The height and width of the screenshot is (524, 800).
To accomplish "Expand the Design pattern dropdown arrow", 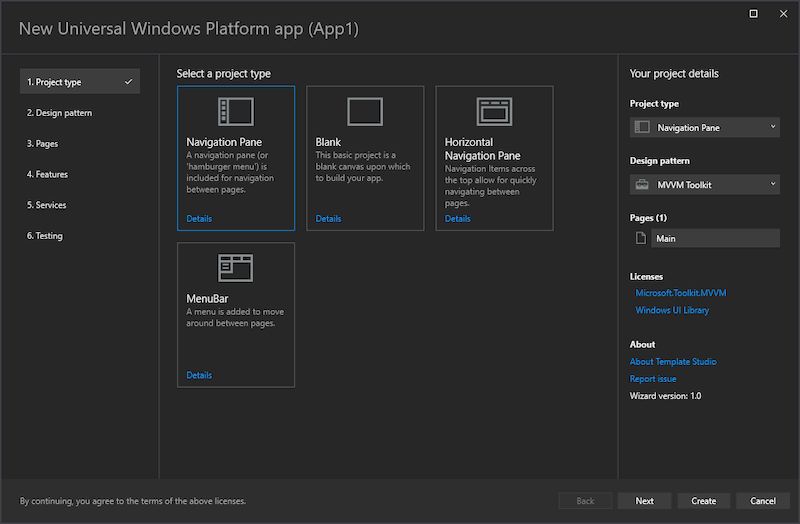I will (x=773, y=184).
